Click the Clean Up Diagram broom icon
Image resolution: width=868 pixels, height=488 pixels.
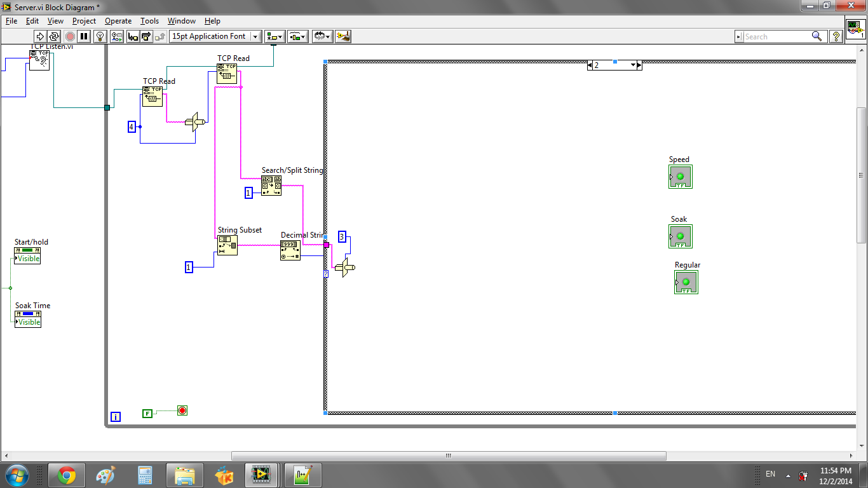click(x=343, y=37)
